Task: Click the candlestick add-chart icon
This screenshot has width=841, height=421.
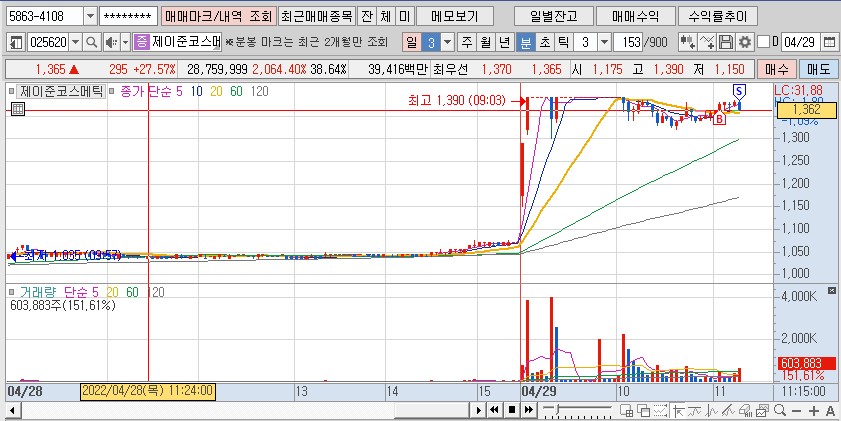Action: point(687,42)
